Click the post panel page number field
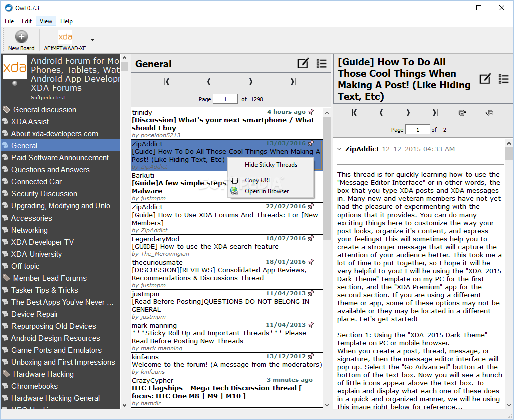The image size is (514, 420). tap(418, 129)
